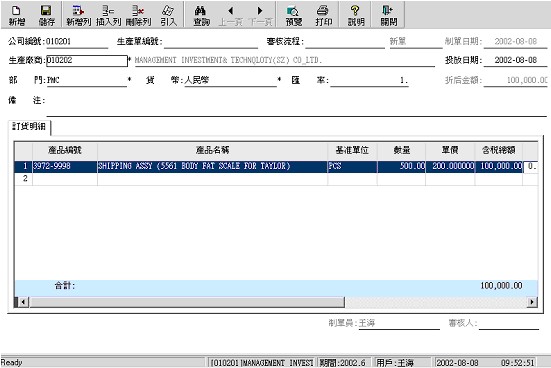Screen dimensions: 551x368
Task: Click the grid's right scroll arrow
Action: click(x=532, y=302)
